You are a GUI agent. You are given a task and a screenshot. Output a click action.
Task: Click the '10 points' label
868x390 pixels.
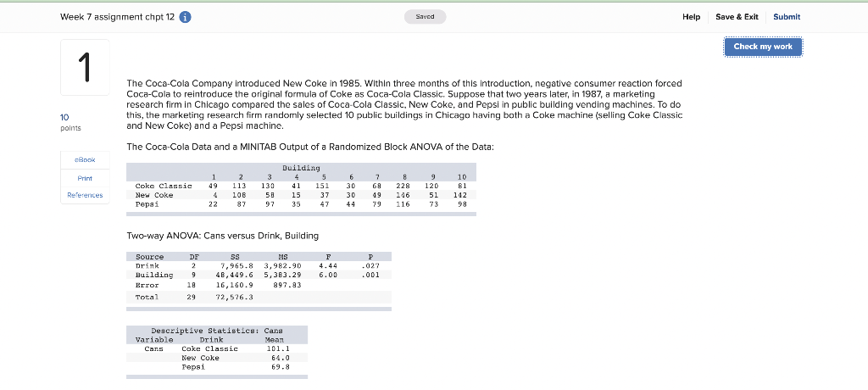click(70, 122)
